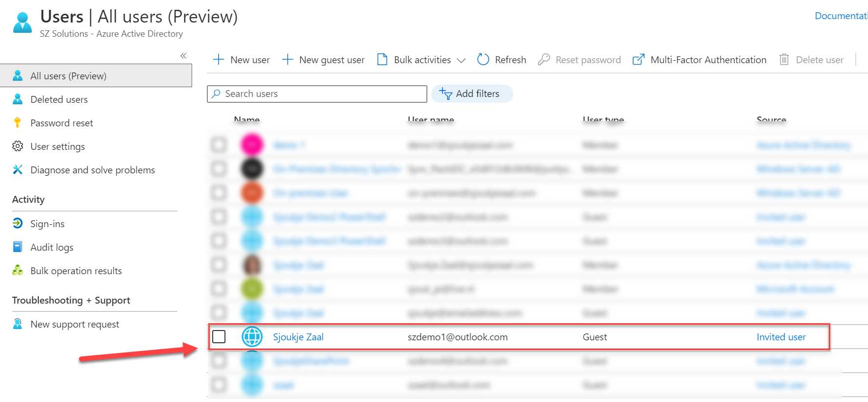Screen dimensions: 868x402
Task: Click the Sign-ins arrow icon
Action: 18,223
